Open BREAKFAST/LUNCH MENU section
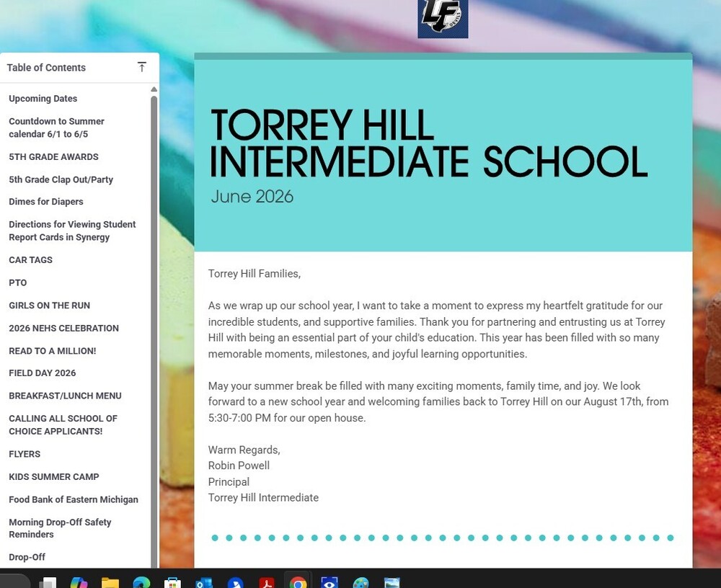The width and height of the screenshot is (721, 588). click(x=65, y=396)
